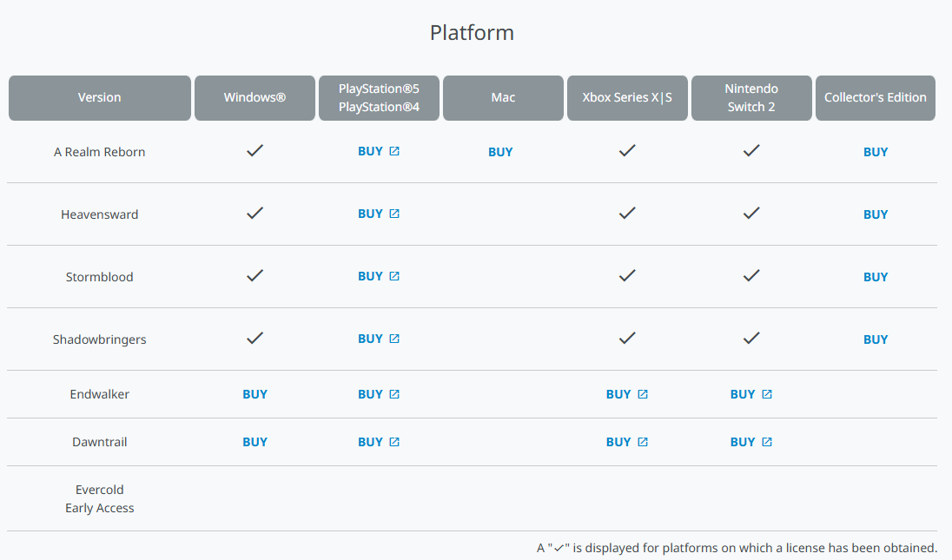Click the external link icon for Dawntrail PlayStation
This screenshot has height=560, width=952.
[x=394, y=442]
